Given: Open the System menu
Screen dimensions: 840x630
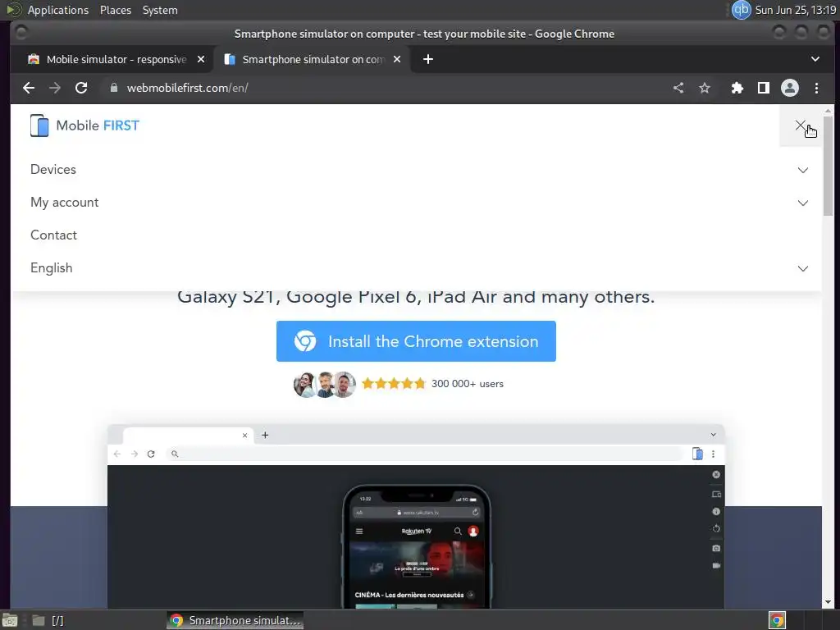Looking at the screenshot, I should [160, 10].
